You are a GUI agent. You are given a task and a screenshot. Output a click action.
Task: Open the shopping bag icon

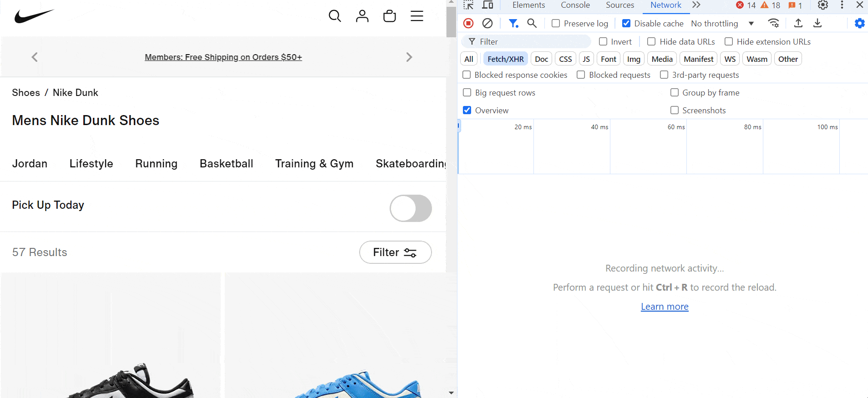[389, 16]
